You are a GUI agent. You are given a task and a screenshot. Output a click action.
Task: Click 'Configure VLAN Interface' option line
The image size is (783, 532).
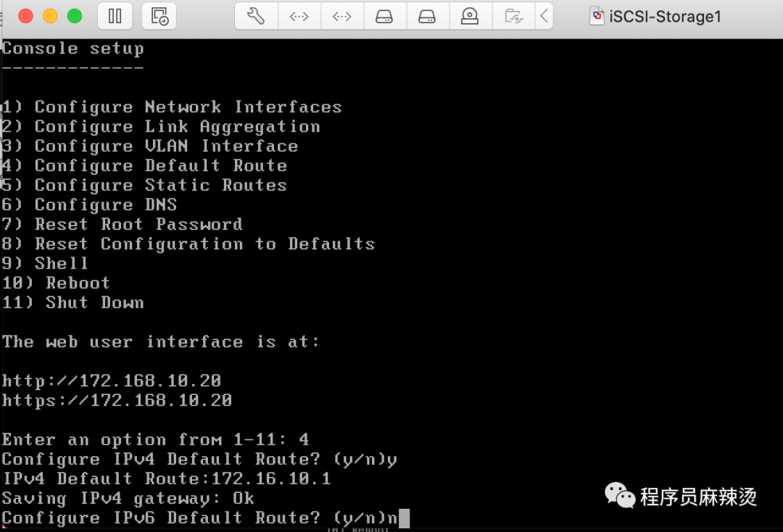[150, 146]
